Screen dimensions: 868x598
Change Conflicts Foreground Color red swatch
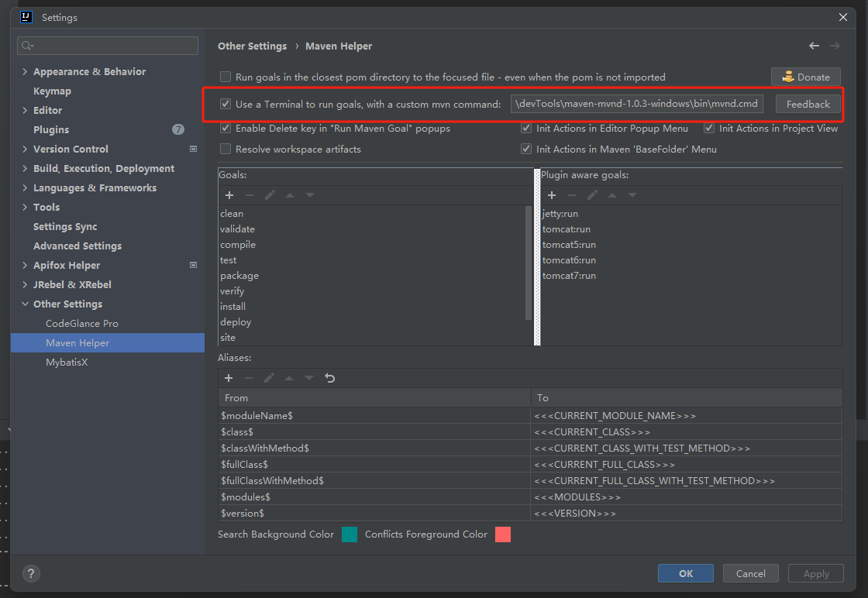click(x=503, y=534)
